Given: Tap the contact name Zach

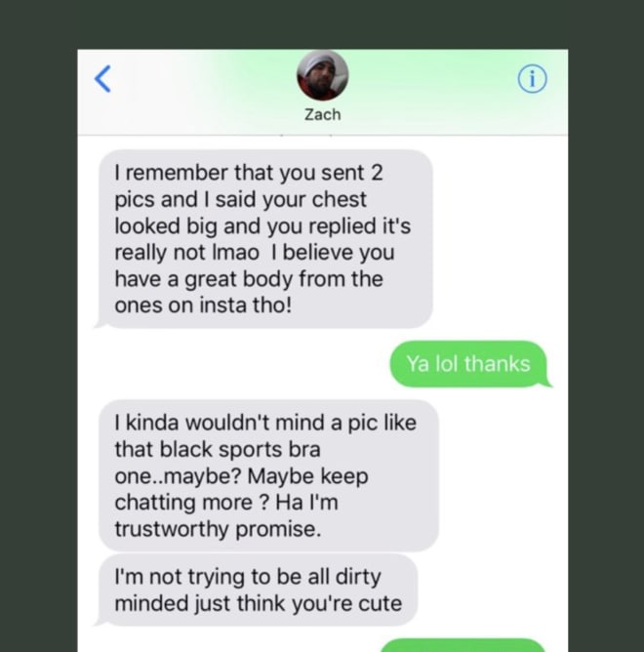Looking at the screenshot, I should [323, 114].
